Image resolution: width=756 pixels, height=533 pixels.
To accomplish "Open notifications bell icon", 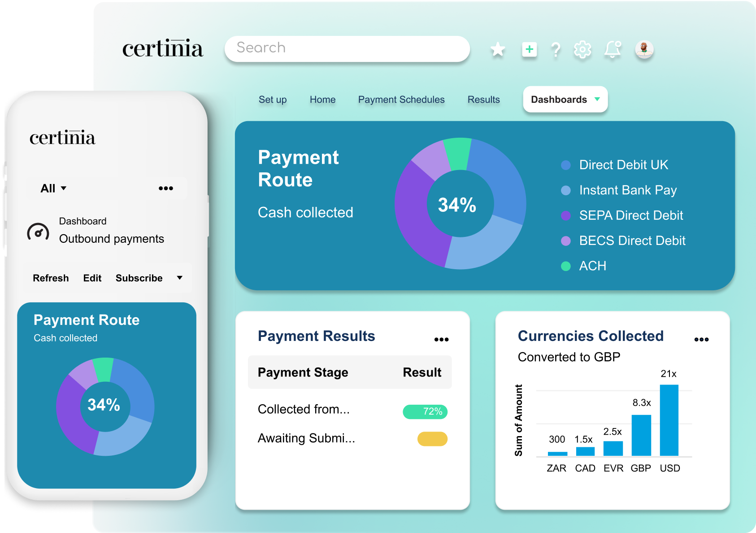I will tap(613, 49).
